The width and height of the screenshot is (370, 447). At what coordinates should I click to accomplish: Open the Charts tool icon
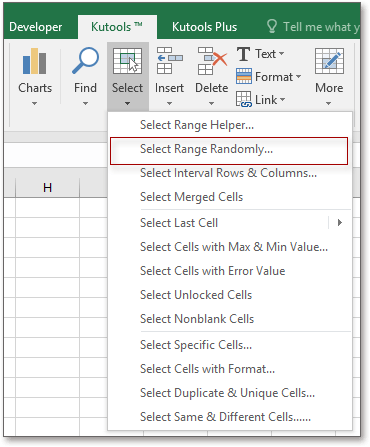(x=34, y=61)
